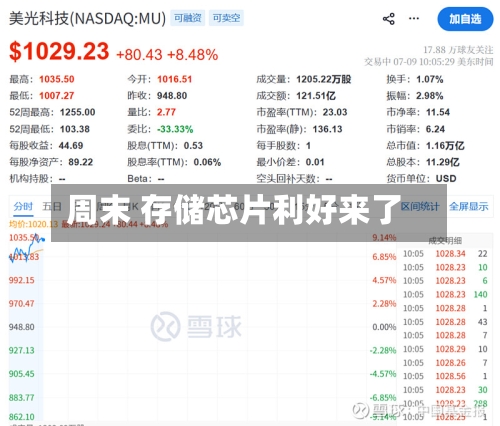Click the trade row 1028.23 with volume 30
Screen dimensions: 500x426
pyautogui.click(x=445, y=390)
